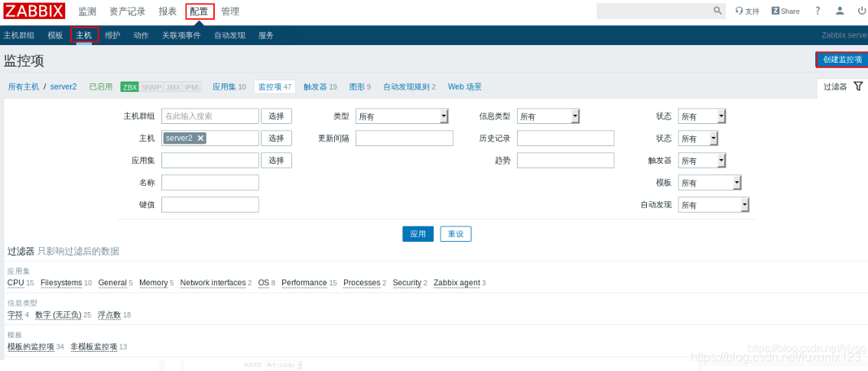Switch to the 自动发现规则 2 tab
Image resolution: width=868 pixels, height=371 pixels.
click(x=409, y=87)
